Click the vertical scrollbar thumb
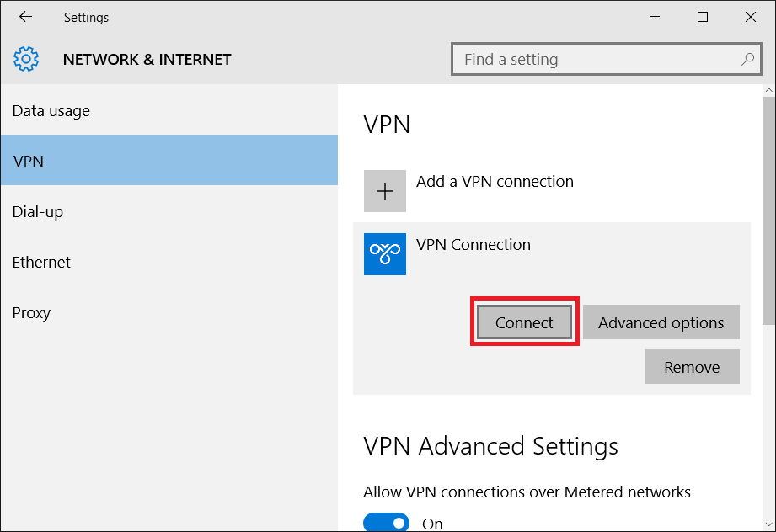The width and height of the screenshot is (776, 532). pyautogui.click(x=768, y=210)
